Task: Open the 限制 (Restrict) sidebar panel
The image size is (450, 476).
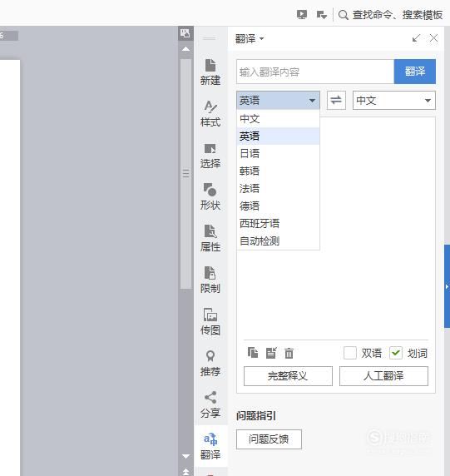Action: point(210,280)
